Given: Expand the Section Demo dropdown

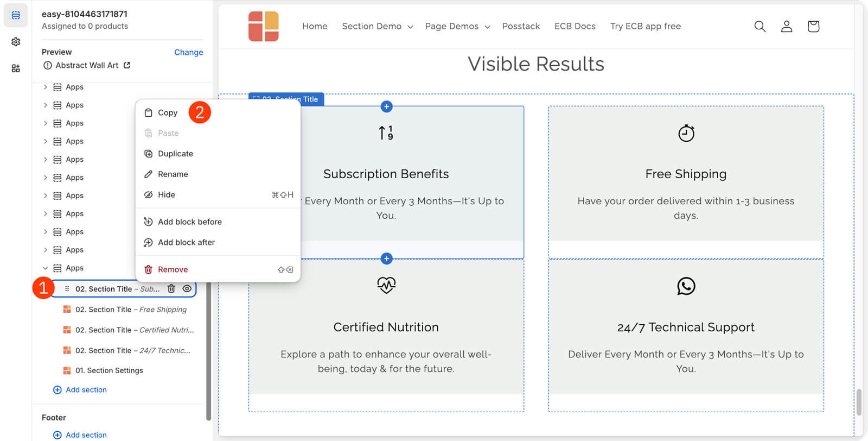Looking at the screenshot, I should tap(377, 26).
